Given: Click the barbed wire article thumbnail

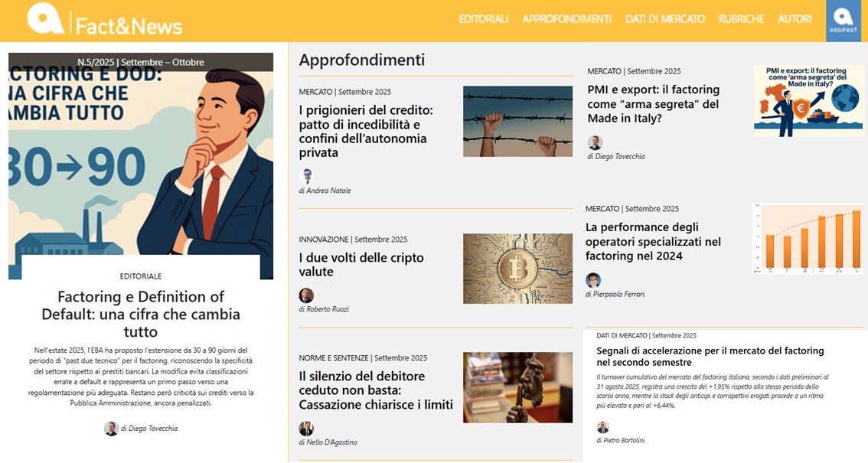Looking at the screenshot, I should 517,121.
